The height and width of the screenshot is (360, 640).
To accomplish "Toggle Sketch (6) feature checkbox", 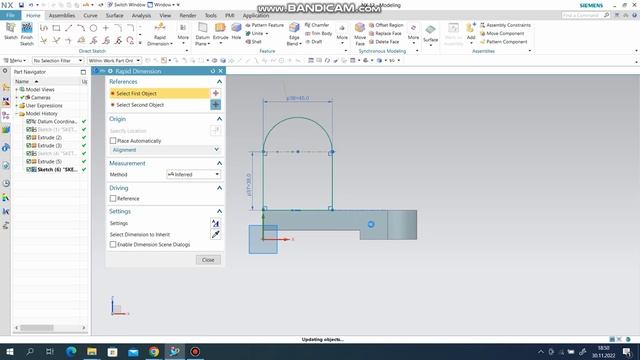I will point(29,169).
